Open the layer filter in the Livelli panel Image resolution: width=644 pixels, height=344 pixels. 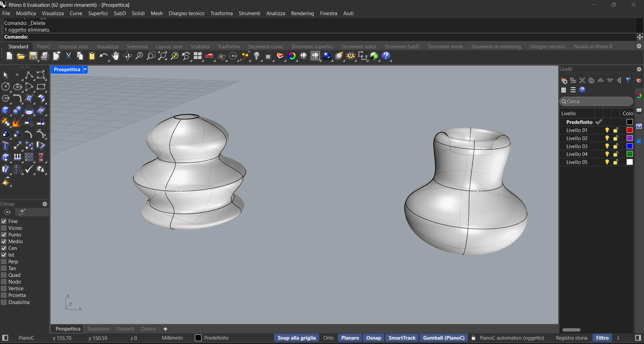tap(628, 80)
